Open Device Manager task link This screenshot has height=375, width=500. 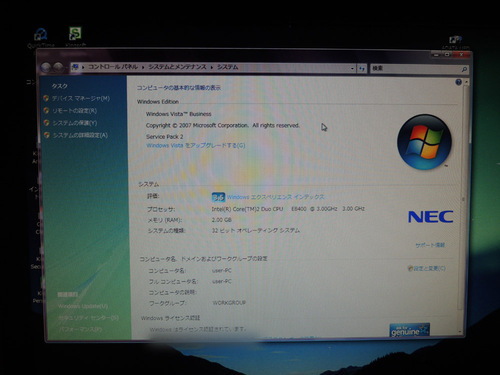(x=80, y=98)
